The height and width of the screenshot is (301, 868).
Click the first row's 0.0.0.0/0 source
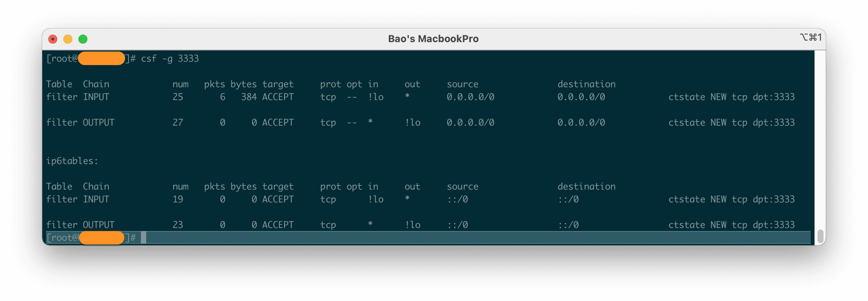coord(470,97)
